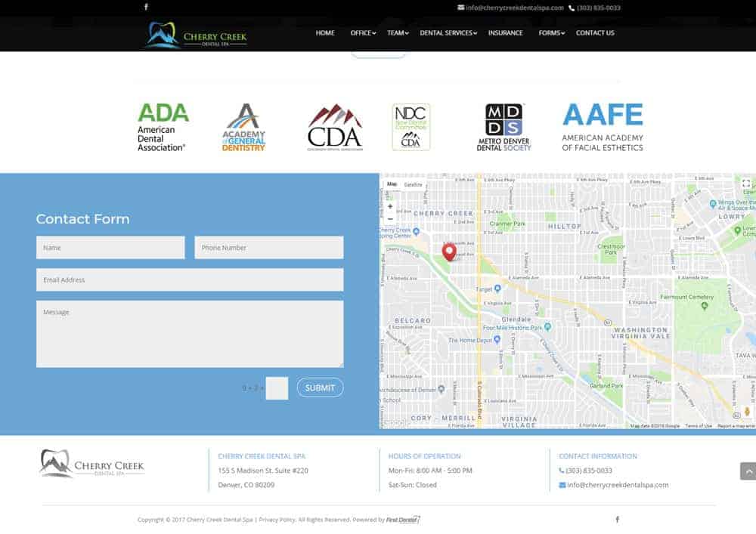Open the Privacy Policy footer link

(277, 520)
